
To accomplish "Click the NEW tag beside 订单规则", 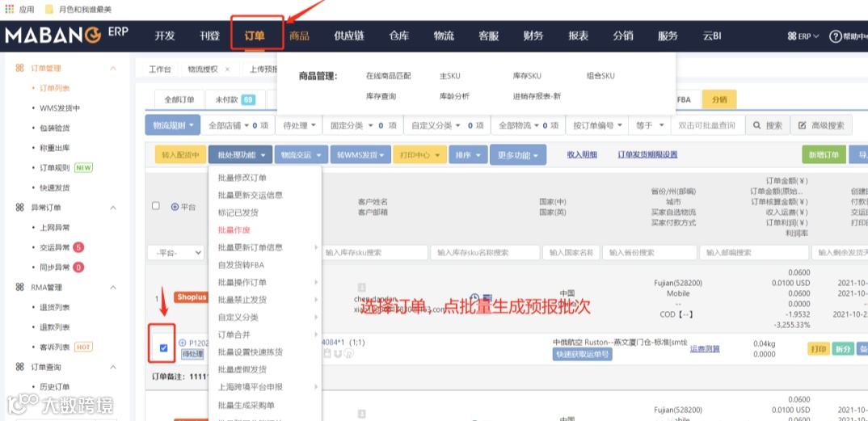I will [x=83, y=167].
